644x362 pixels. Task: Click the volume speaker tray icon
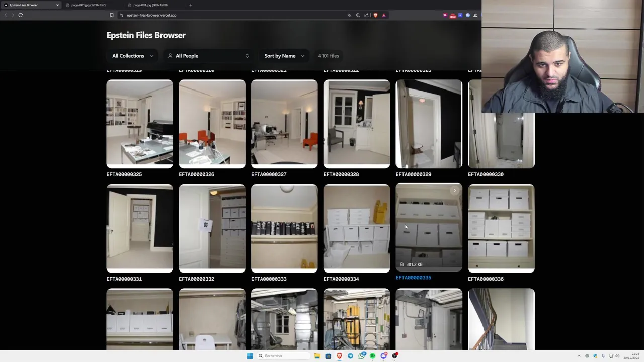(617, 356)
